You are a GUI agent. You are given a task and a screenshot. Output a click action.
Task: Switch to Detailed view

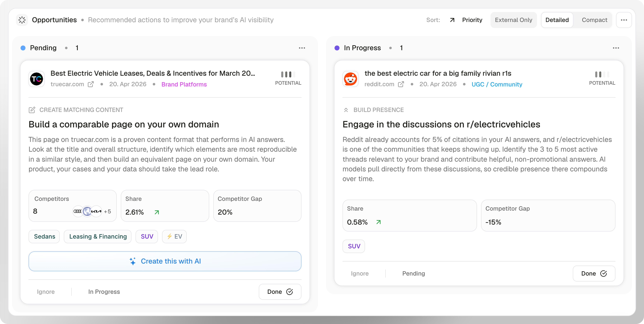(x=557, y=20)
